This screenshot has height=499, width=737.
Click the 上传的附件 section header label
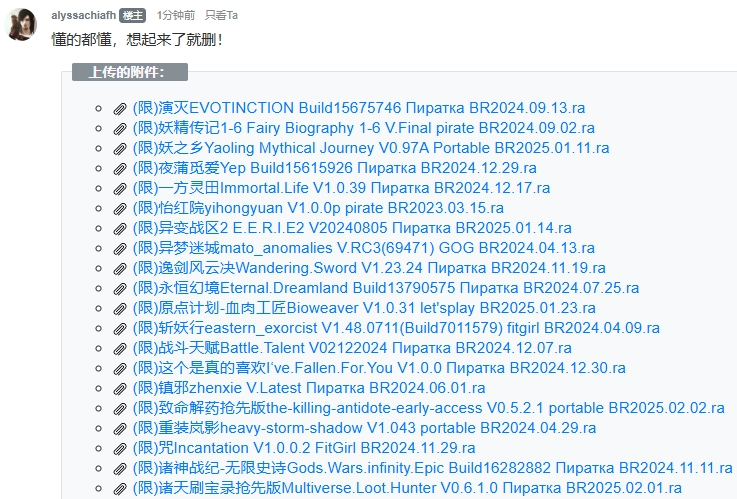click(130, 72)
